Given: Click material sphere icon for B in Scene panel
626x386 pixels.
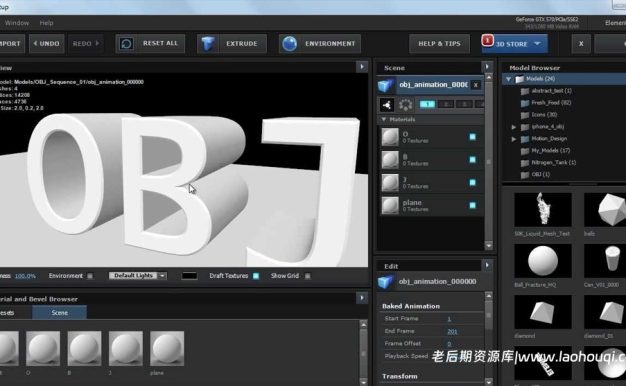Looking at the screenshot, I should [x=390, y=160].
